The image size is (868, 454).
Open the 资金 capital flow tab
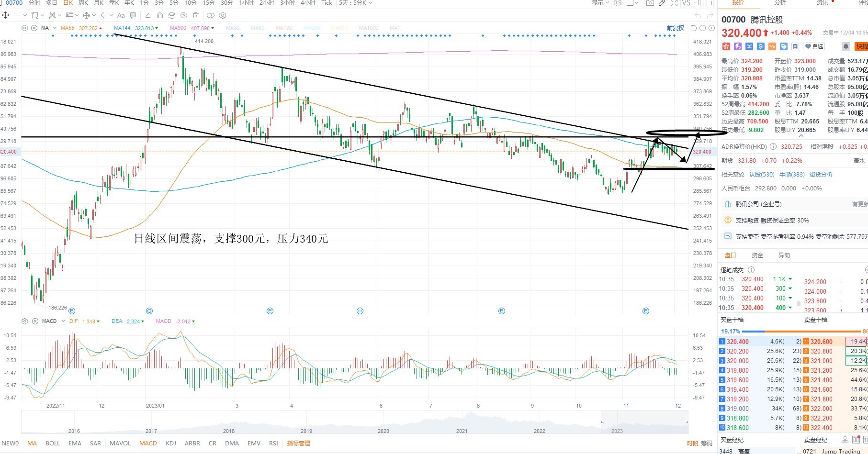click(757, 255)
